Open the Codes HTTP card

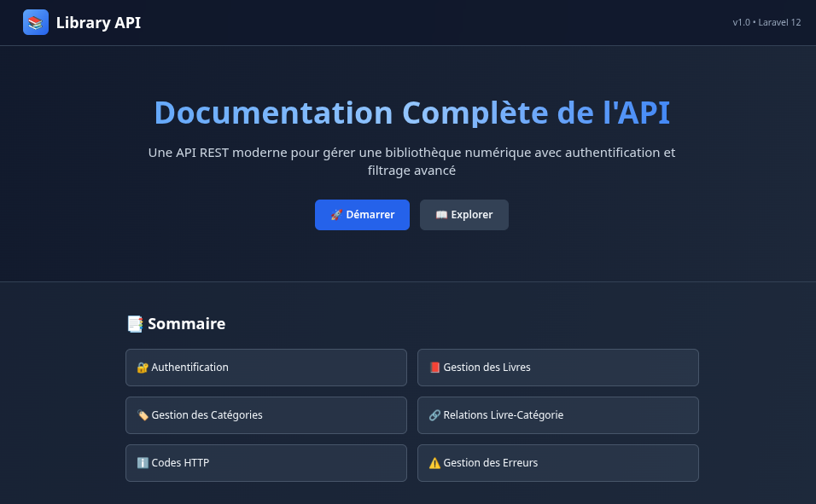coord(265,462)
